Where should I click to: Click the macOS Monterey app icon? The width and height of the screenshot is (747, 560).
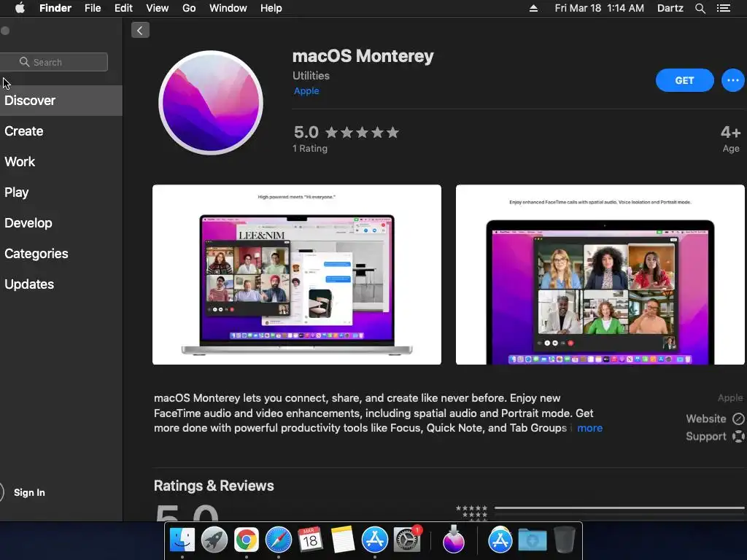coord(211,103)
